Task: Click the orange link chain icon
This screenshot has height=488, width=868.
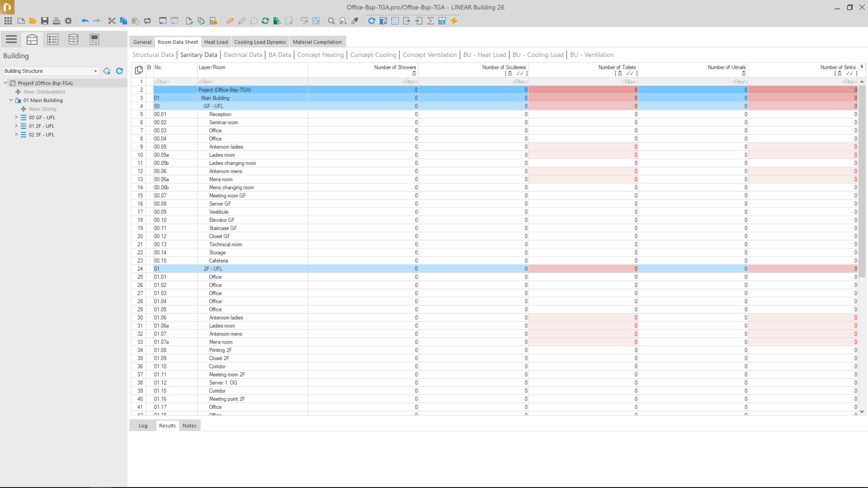Action: point(229,21)
